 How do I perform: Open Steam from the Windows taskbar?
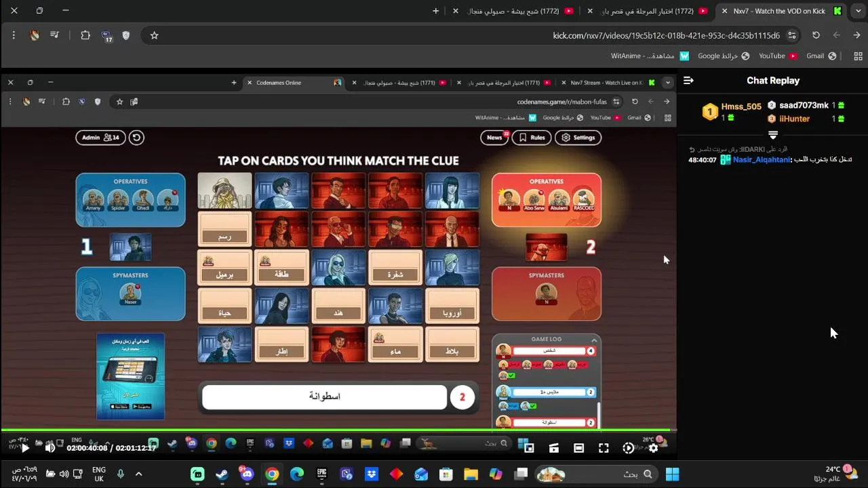(x=222, y=474)
